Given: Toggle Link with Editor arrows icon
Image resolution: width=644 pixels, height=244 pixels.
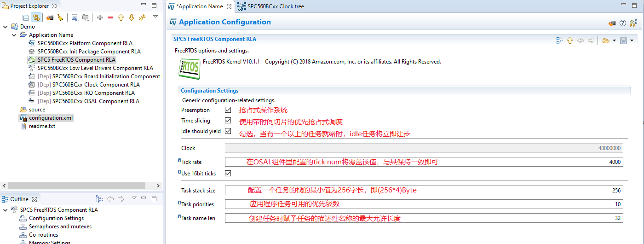Looking at the screenshot, I should point(36,17).
